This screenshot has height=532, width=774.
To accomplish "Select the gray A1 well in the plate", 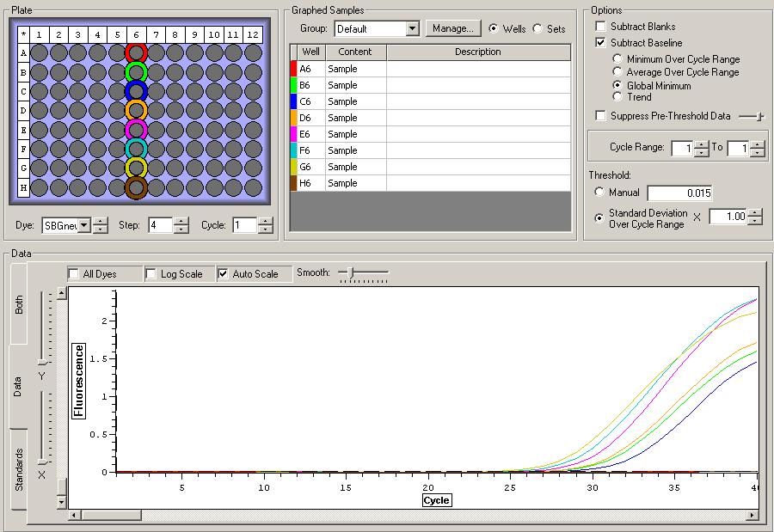I will click(x=40, y=52).
